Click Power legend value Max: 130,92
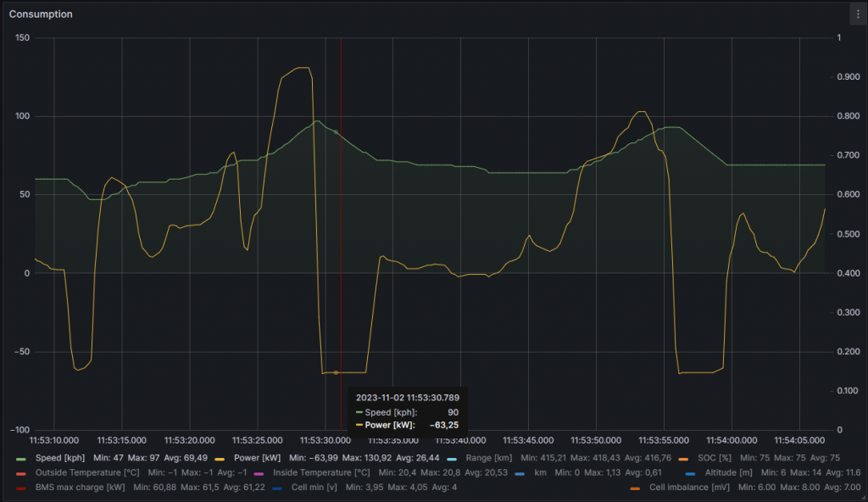This screenshot has width=868, height=502. point(366,458)
